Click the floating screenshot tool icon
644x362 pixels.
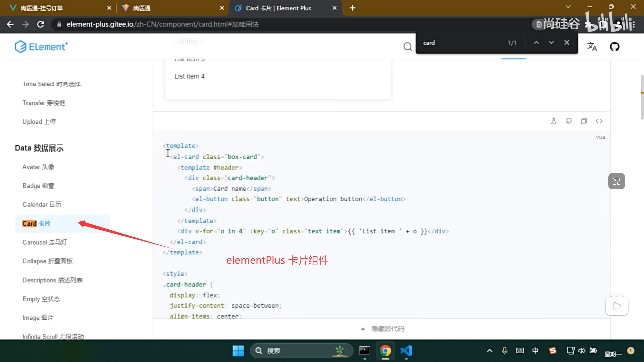[x=616, y=181]
